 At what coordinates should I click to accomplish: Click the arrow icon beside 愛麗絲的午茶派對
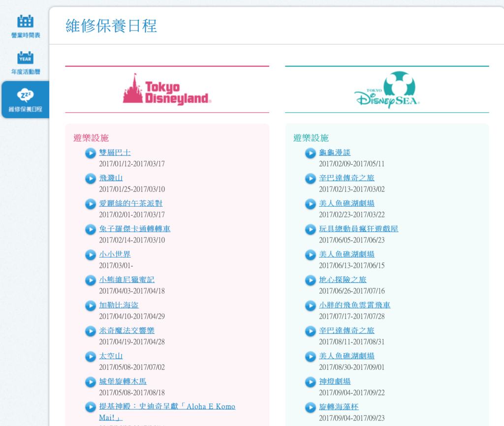click(91, 204)
